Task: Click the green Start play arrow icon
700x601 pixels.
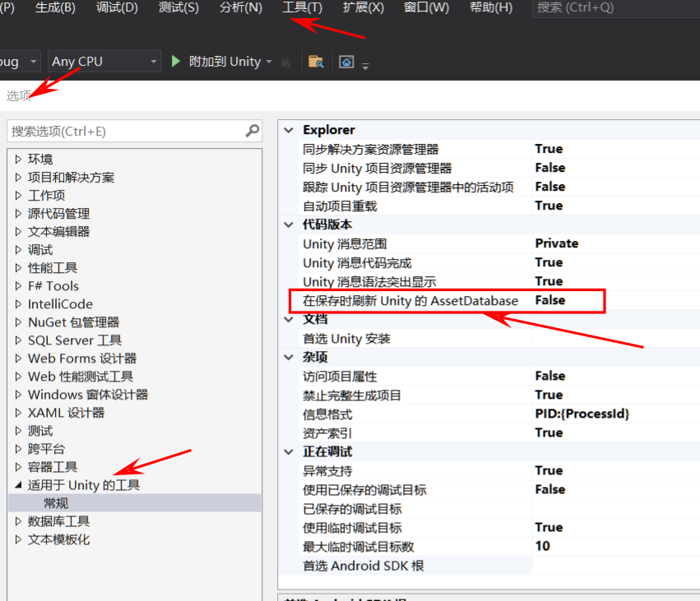Action: tap(175, 61)
